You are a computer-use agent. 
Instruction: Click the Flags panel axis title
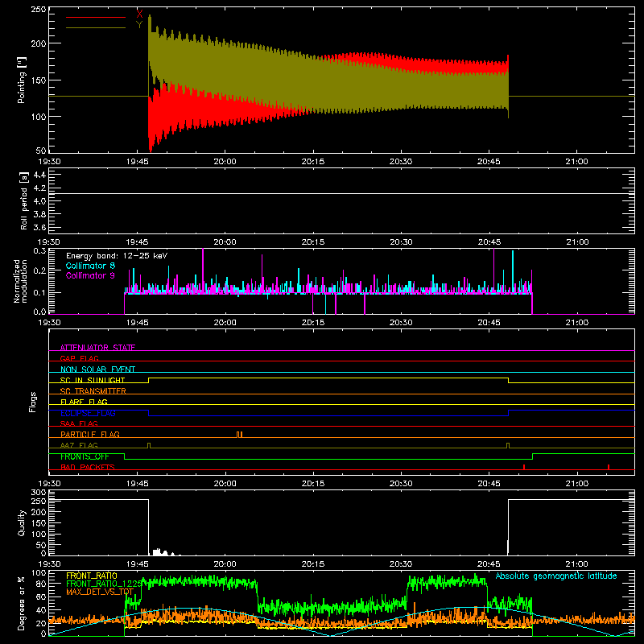tap(32, 402)
